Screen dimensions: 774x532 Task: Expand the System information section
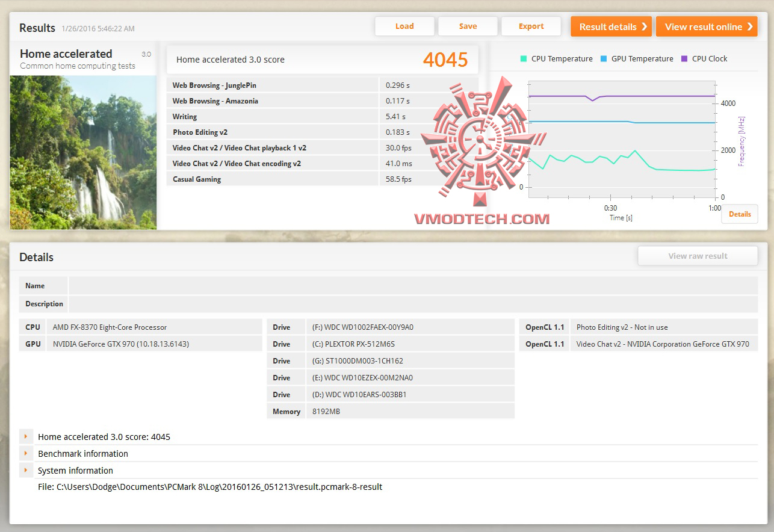[x=26, y=471]
